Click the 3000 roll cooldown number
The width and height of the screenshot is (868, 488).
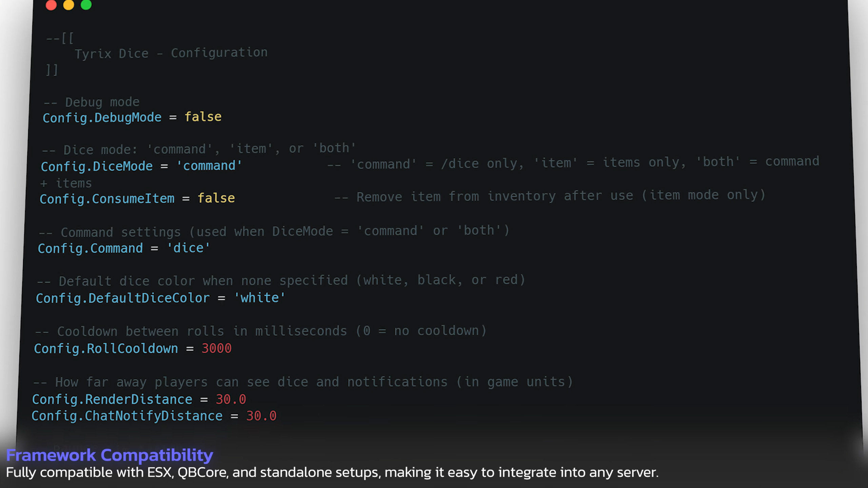click(217, 348)
